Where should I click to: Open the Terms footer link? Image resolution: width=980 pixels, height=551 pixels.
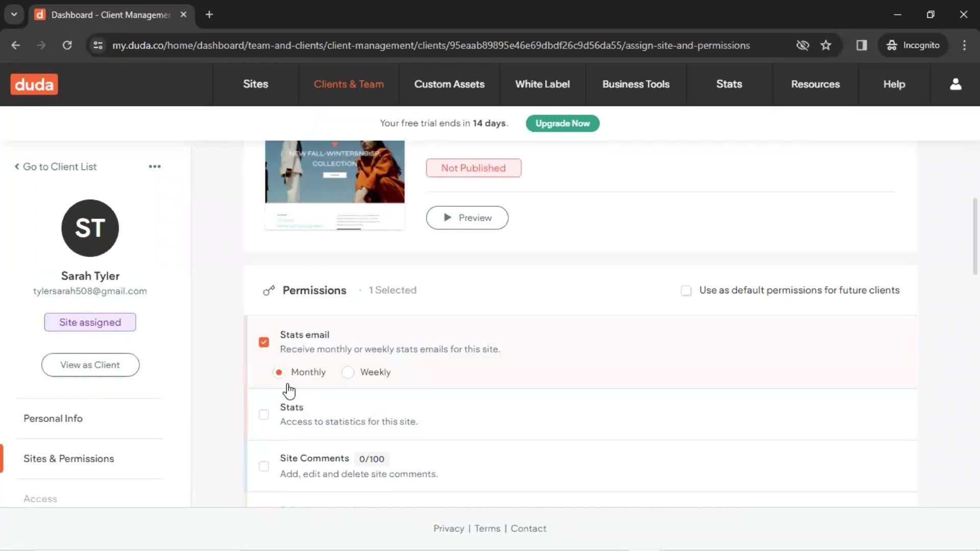[487, 529]
